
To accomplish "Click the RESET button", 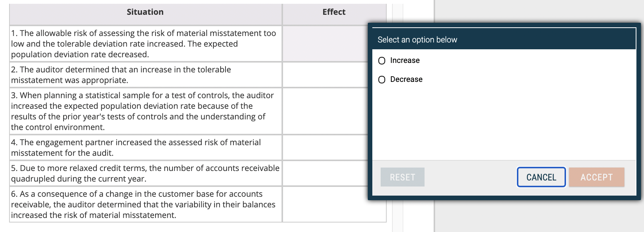I will click(x=402, y=177).
